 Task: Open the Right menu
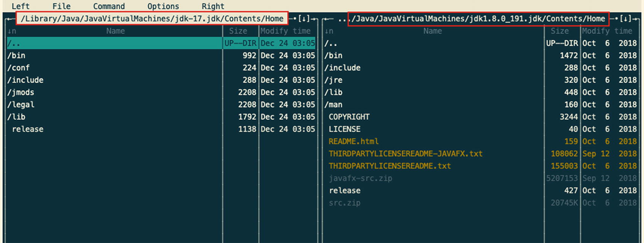pyautogui.click(x=213, y=6)
